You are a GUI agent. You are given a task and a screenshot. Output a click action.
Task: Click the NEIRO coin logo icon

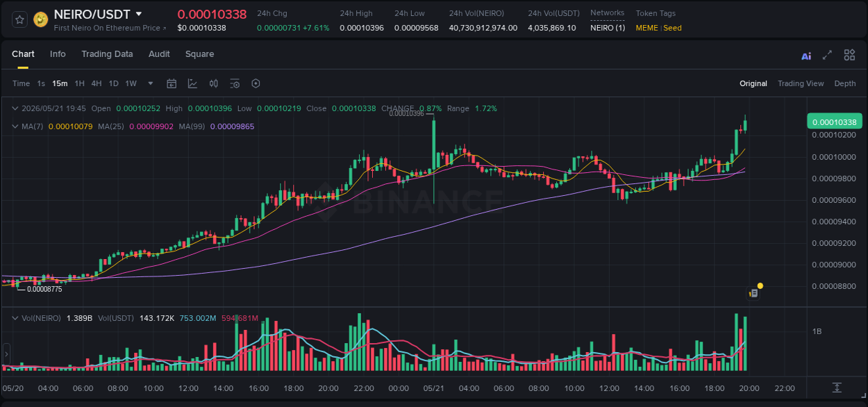(40, 19)
